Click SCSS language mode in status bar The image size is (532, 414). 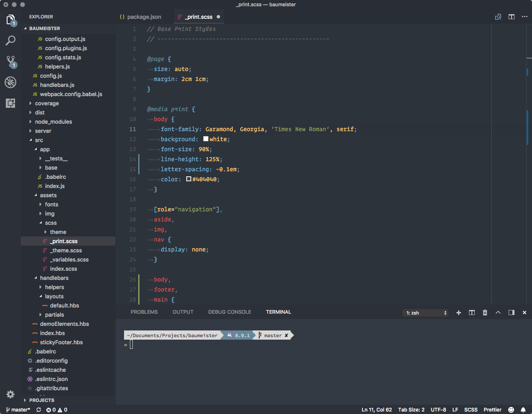pyautogui.click(x=471, y=410)
